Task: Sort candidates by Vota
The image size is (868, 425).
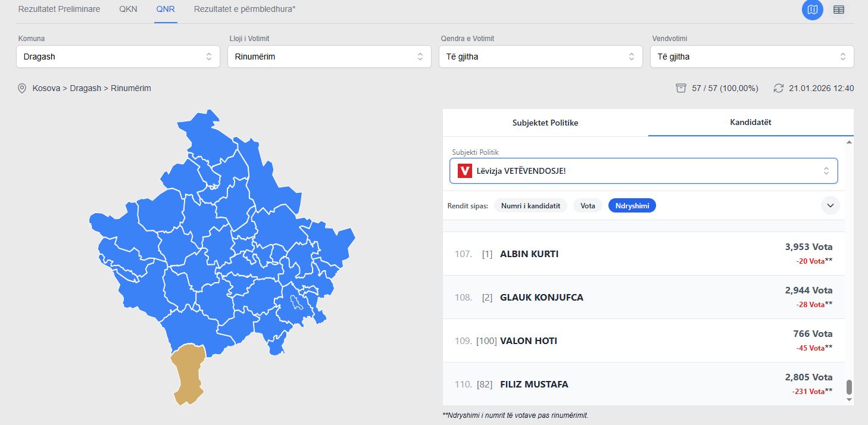Action: click(x=588, y=205)
